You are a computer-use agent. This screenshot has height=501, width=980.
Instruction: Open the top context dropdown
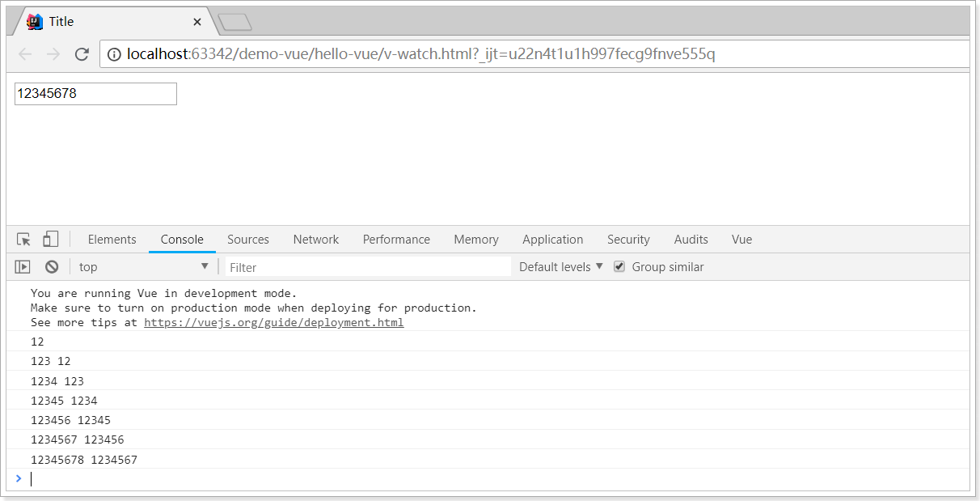click(144, 266)
